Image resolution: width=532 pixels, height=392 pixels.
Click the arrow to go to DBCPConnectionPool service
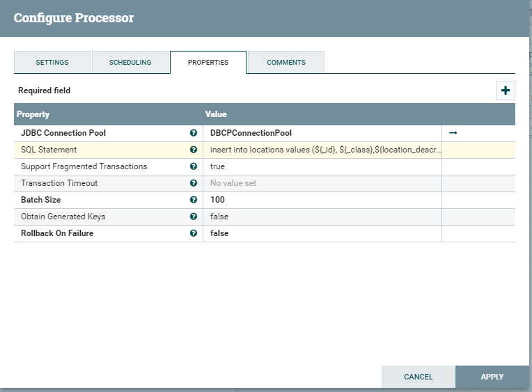(x=453, y=133)
